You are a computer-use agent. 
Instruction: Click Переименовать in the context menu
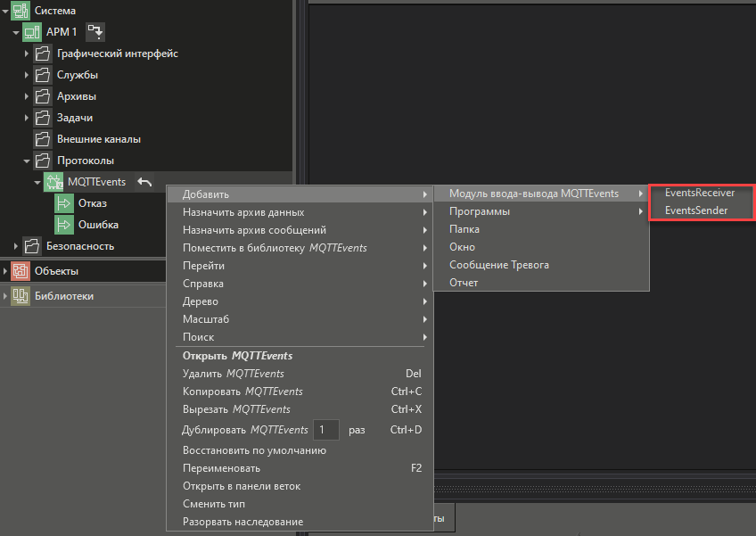click(x=221, y=468)
